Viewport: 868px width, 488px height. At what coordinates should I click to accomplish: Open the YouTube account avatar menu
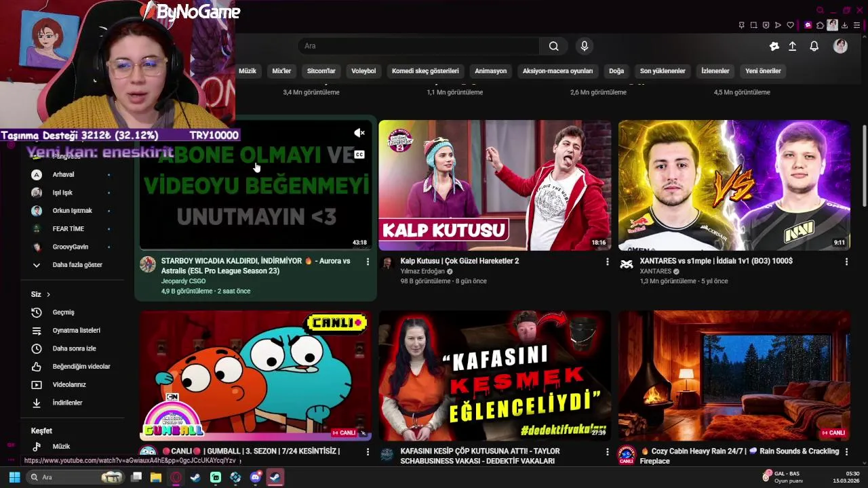840,46
